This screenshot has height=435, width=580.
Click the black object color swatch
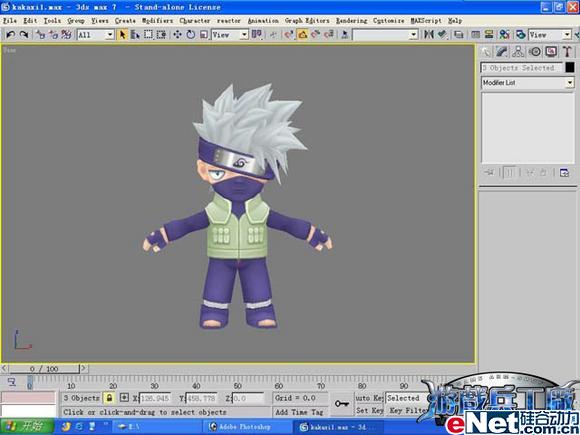point(570,67)
